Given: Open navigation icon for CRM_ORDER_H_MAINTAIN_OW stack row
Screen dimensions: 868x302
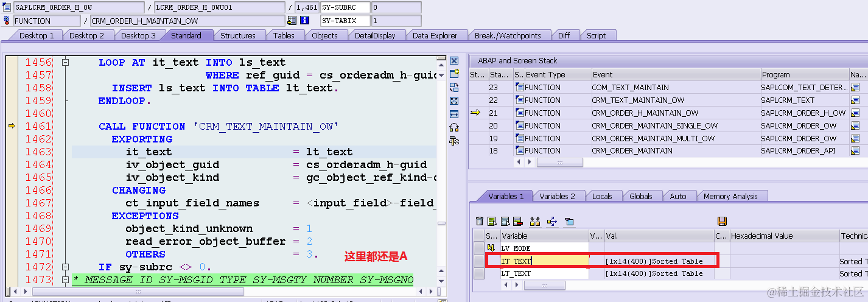Looking at the screenshot, I should [x=855, y=113].
